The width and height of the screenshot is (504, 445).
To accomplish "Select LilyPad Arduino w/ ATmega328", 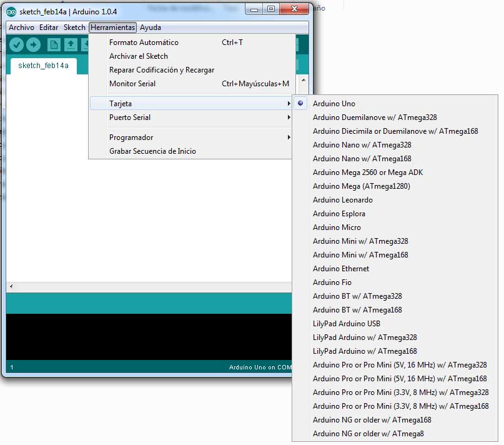I will [x=395, y=337].
